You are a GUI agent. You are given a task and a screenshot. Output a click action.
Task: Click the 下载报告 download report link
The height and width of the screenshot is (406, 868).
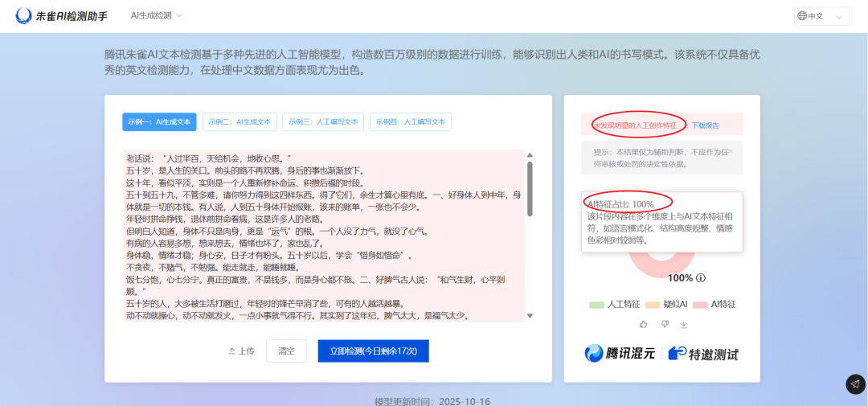[x=706, y=125]
